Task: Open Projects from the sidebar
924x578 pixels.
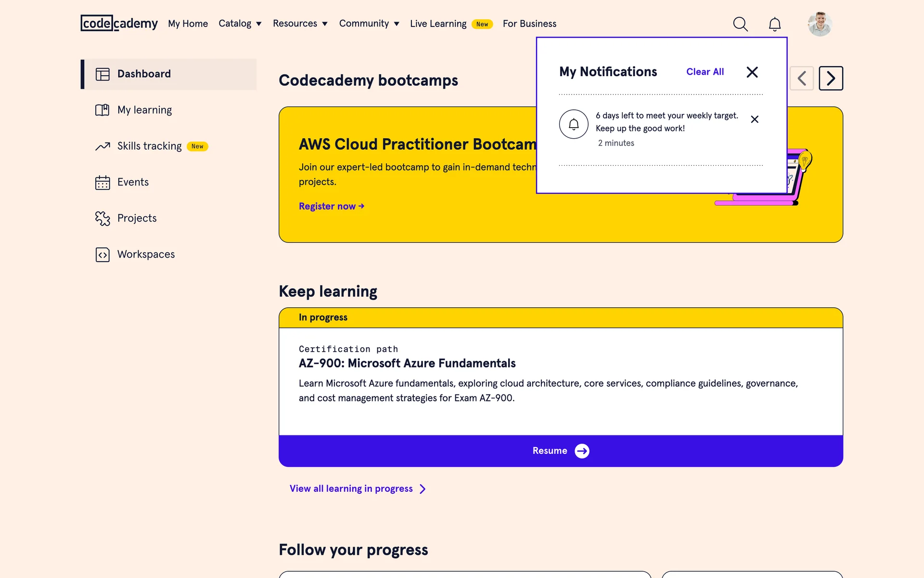Action: point(137,218)
